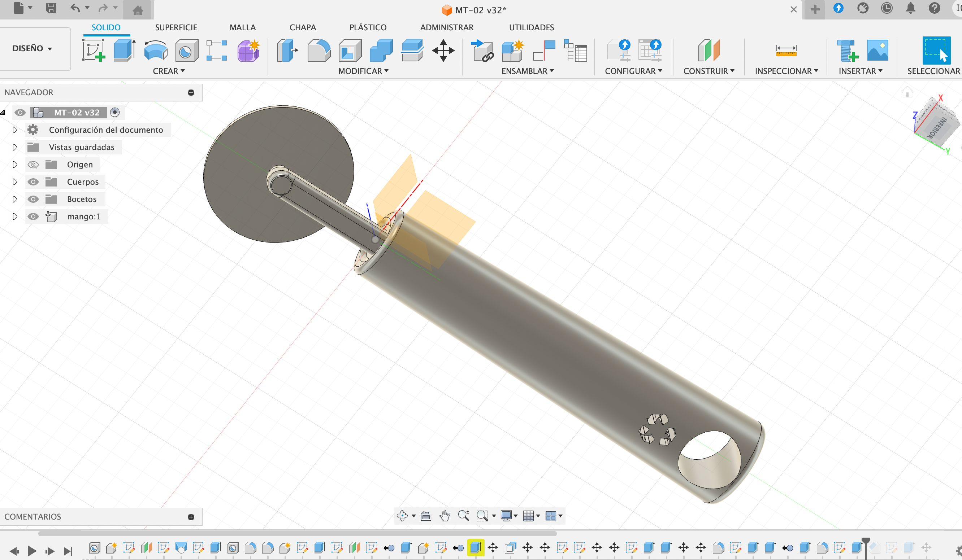This screenshot has height=560, width=962.
Task: Show the hidden Origen folder
Action: [33, 165]
